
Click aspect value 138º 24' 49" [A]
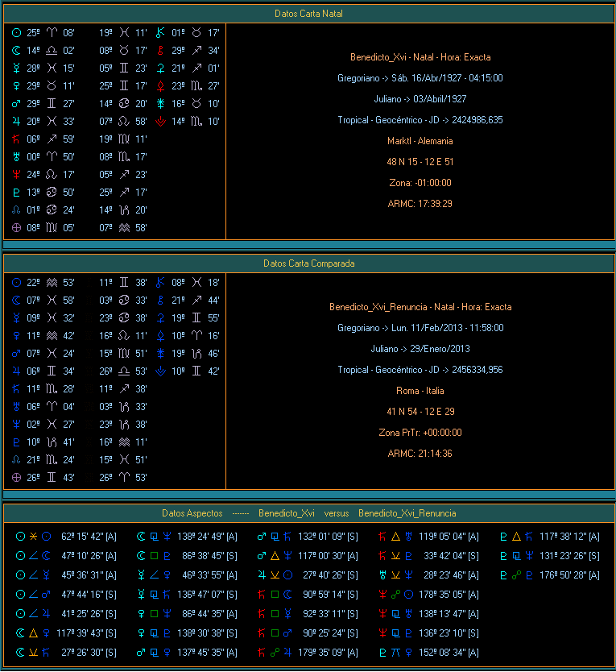click(x=207, y=537)
